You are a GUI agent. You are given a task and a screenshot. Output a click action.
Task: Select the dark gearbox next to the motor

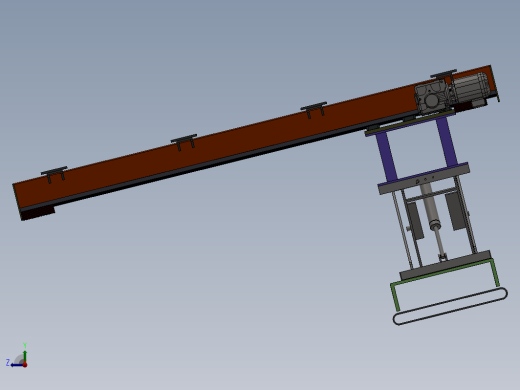point(432,98)
